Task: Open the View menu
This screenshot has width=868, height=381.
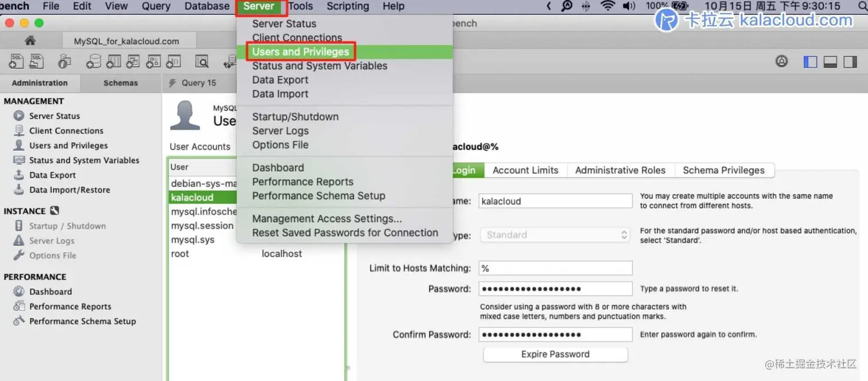Action: 117,6
